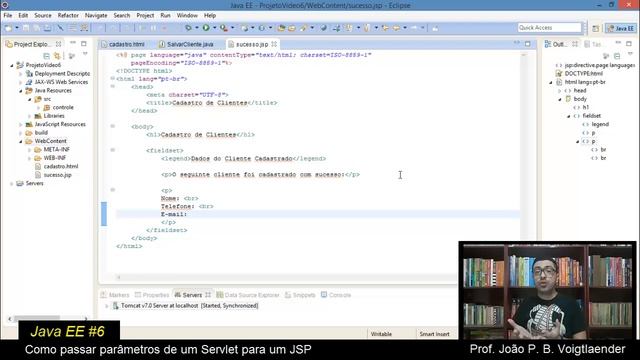
Task: Click inside the Quick Access field
Action: 549,28
